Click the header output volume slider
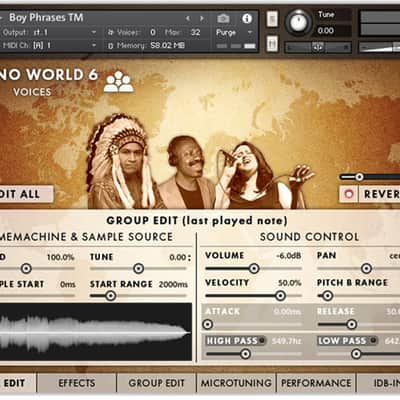The height and width of the screenshot is (400, 400). [x=379, y=48]
